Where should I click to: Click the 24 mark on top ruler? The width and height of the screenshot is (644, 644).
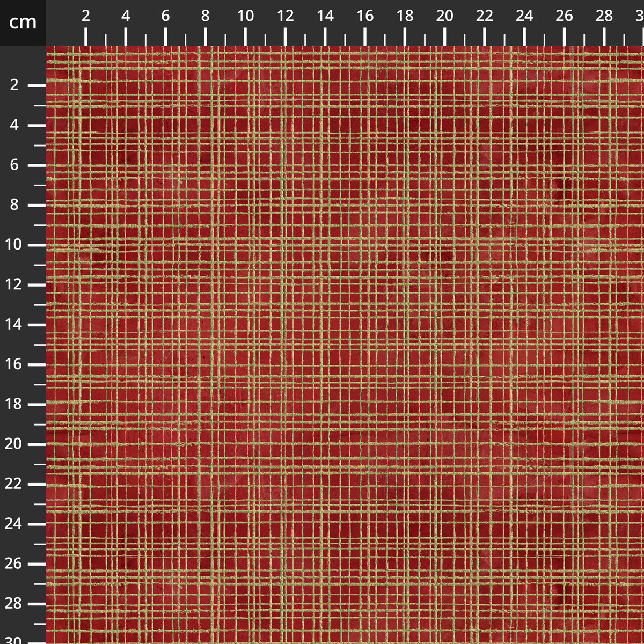[x=524, y=16]
